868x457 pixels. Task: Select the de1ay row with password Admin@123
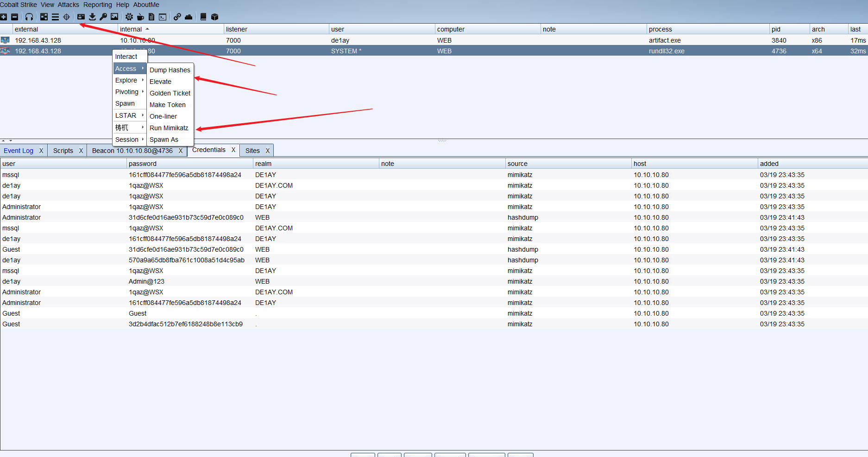434,281
